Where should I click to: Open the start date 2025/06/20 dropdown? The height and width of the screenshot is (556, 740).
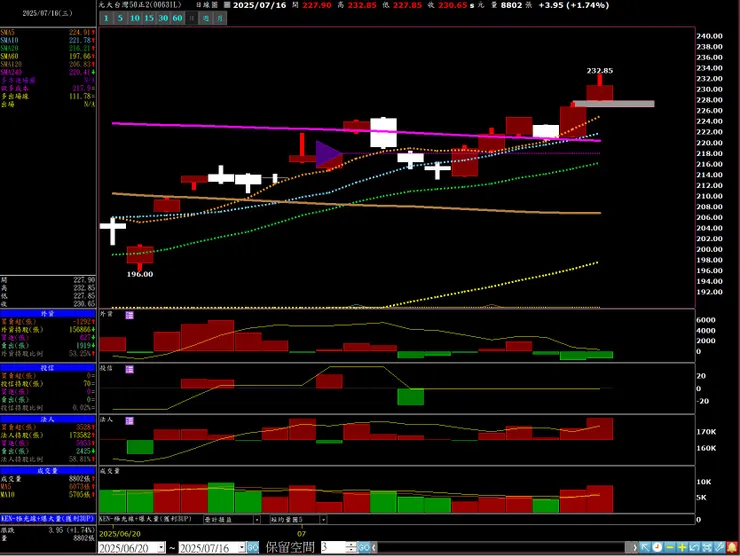(161, 548)
